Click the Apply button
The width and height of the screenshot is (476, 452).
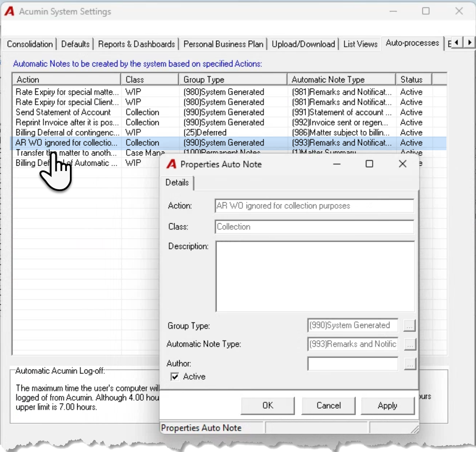click(x=387, y=406)
